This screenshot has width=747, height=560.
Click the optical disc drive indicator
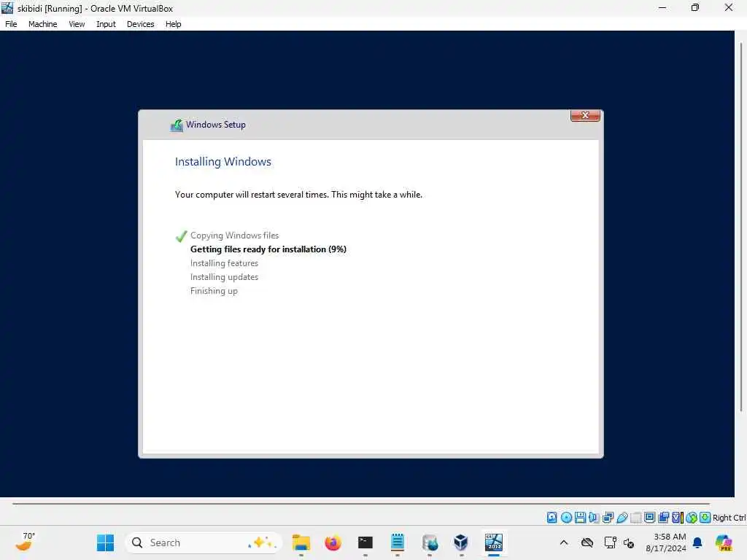click(x=566, y=517)
